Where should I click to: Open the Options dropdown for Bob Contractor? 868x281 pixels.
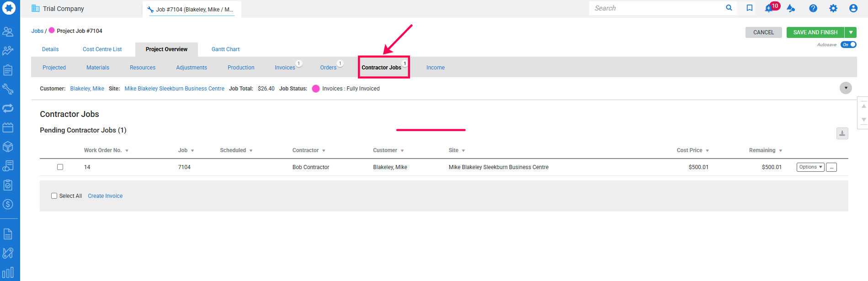click(810, 167)
